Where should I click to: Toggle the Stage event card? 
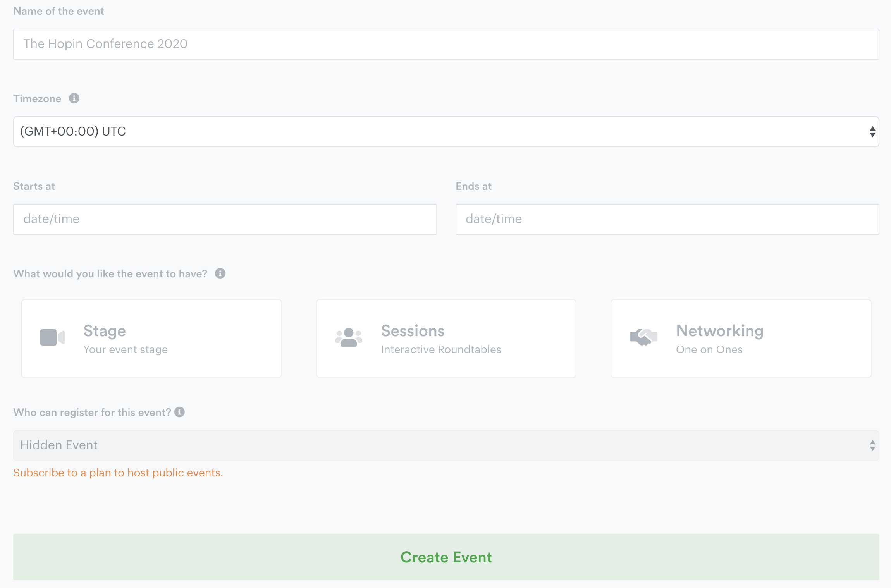[x=151, y=339]
